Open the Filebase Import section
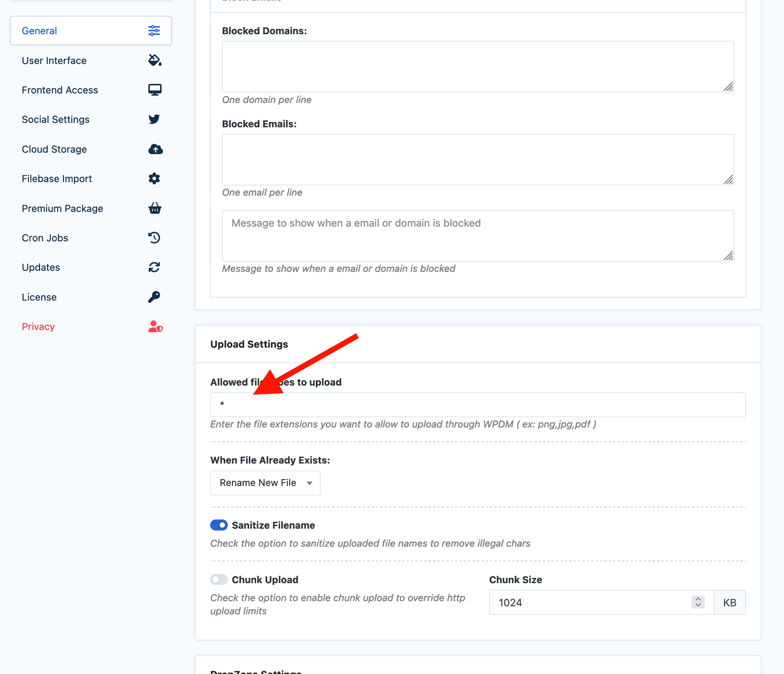Image resolution: width=784 pixels, height=674 pixels. pos(91,178)
